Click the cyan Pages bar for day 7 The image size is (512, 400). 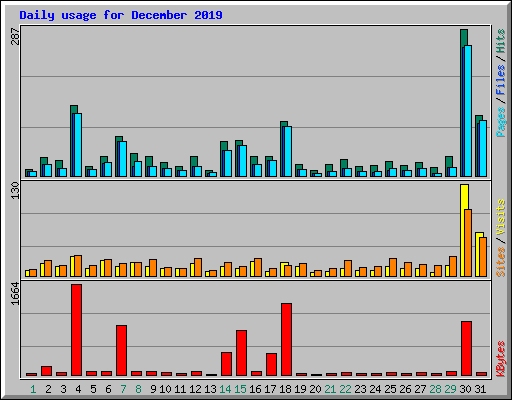123,159
